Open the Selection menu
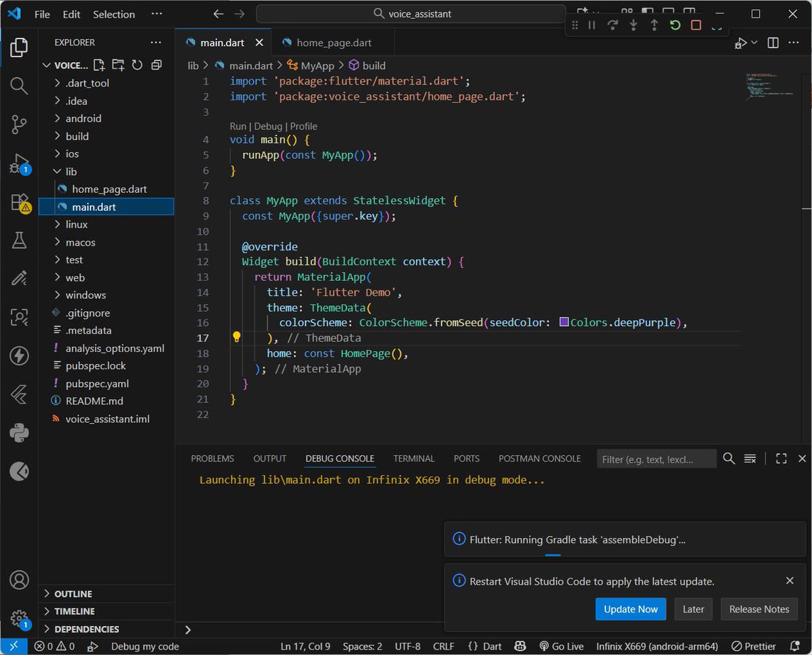 [x=114, y=14]
